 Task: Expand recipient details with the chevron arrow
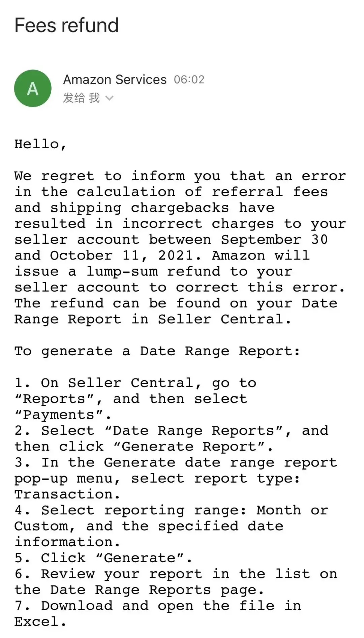click(109, 98)
